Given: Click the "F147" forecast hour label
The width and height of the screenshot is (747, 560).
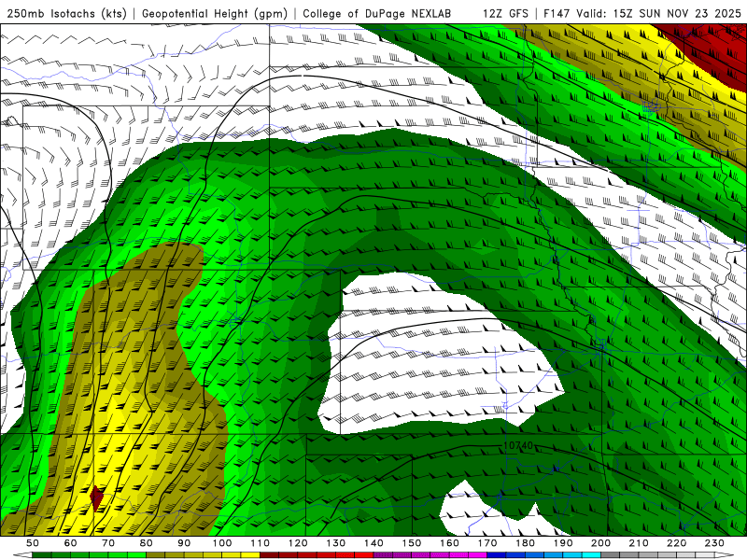Looking at the screenshot, I should point(557,13).
